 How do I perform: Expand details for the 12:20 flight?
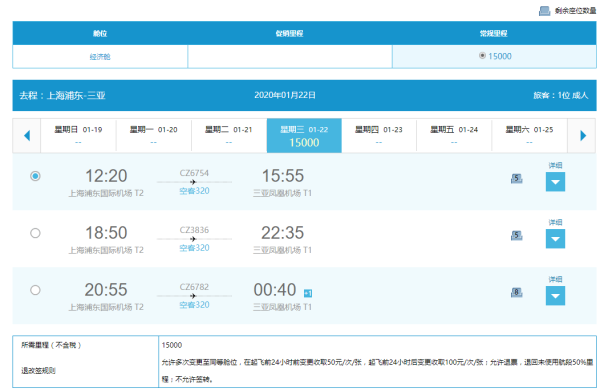pos(555,182)
